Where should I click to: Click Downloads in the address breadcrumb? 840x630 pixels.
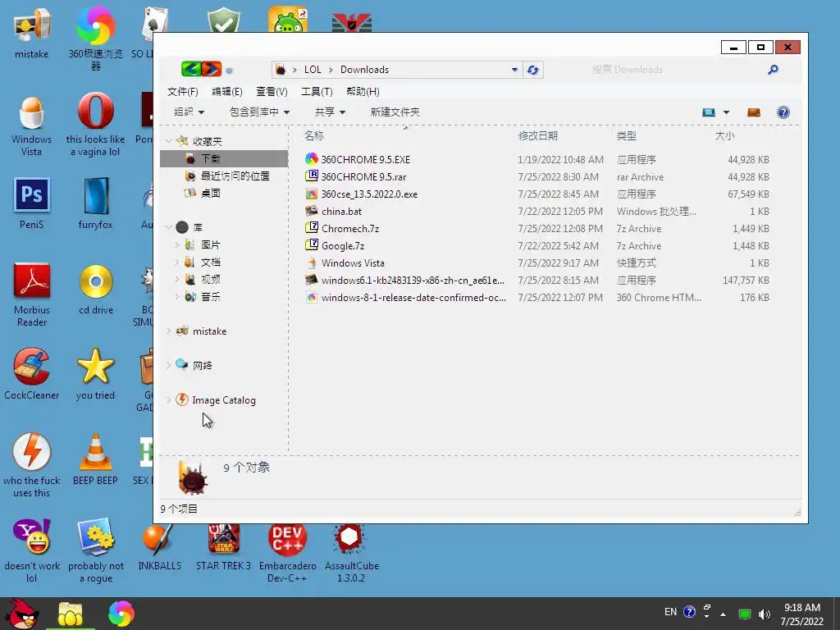point(364,70)
